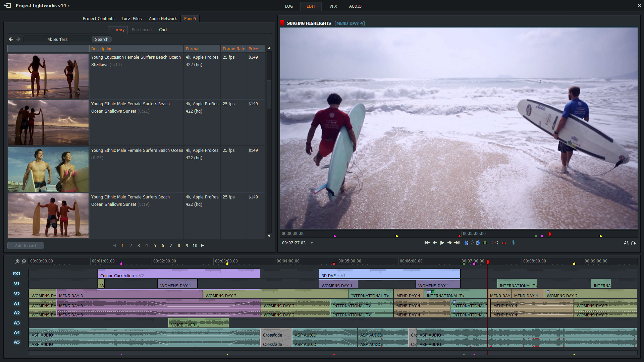The image size is (644, 362).
Task: Click the Mark Out blue icon
Action: pyautogui.click(x=478, y=243)
